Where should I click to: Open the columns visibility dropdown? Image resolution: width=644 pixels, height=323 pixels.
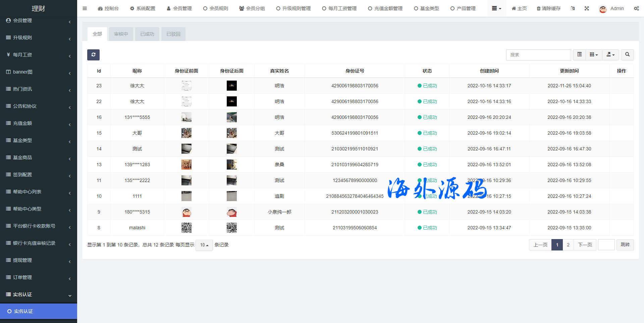[x=594, y=55]
